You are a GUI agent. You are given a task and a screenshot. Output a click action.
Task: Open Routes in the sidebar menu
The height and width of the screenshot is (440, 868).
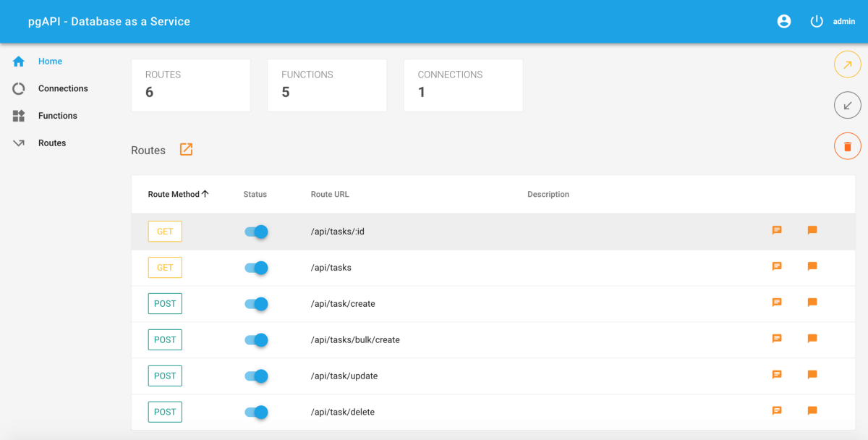click(52, 143)
